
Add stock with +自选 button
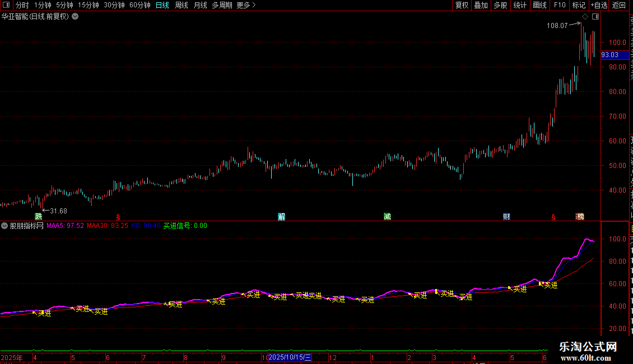599,5
